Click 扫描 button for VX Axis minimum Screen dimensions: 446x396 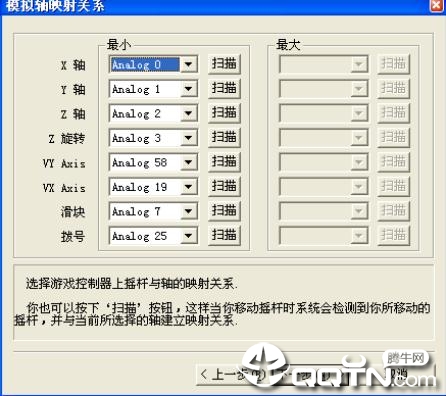click(224, 186)
